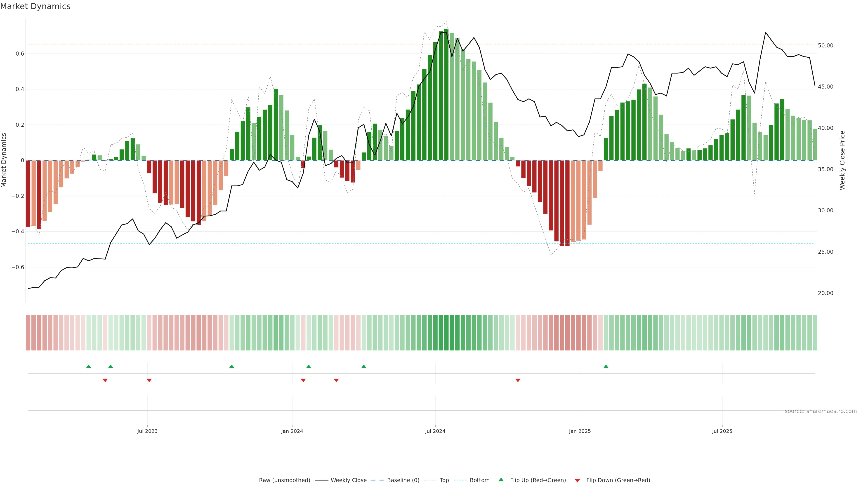
Task: Click the Weekly Close Price axis title
Action: pyautogui.click(x=842, y=160)
